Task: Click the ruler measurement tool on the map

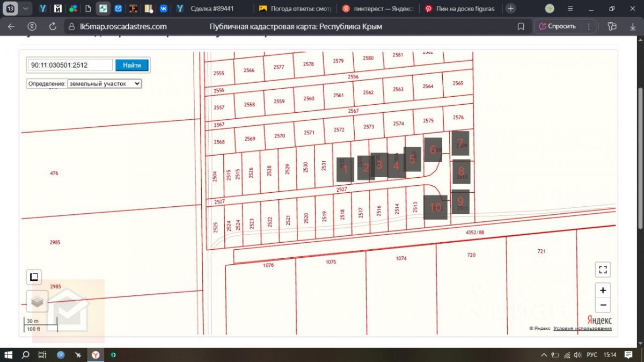Action: [x=34, y=277]
